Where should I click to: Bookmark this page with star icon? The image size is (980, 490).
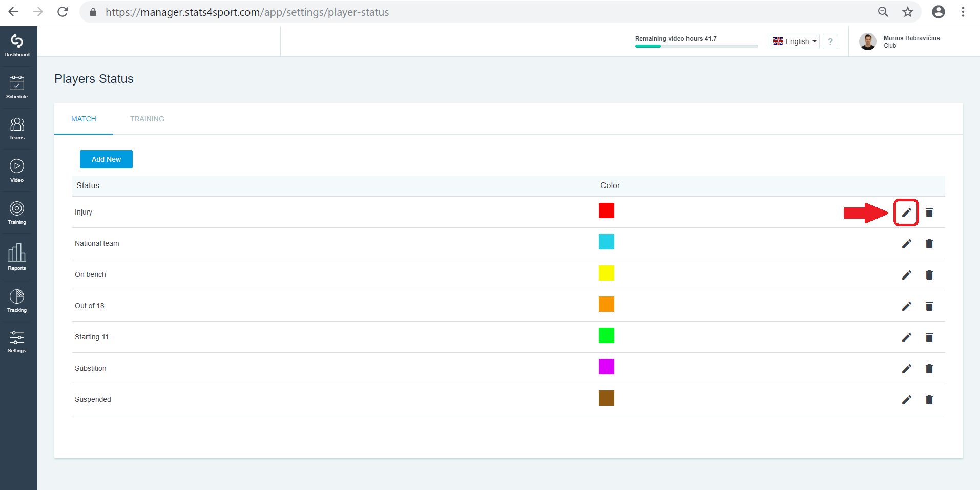[908, 12]
